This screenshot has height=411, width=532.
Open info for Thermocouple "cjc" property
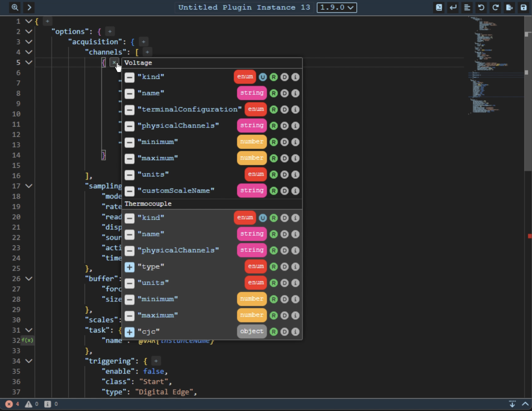[x=295, y=331]
